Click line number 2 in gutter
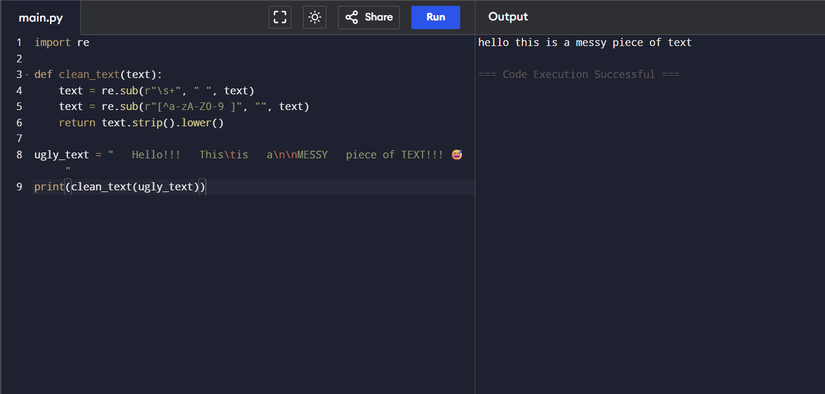Viewport: 825px width, 394px height. click(x=19, y=58)
